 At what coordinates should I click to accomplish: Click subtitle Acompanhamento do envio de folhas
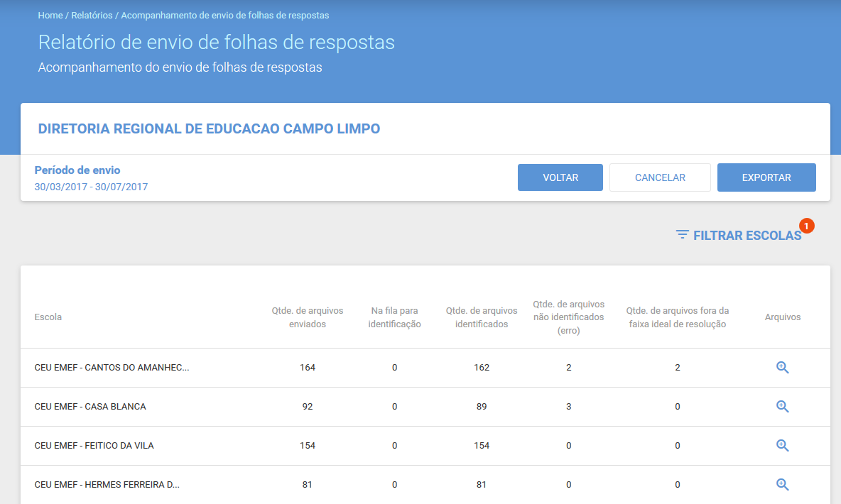(180, 67)
